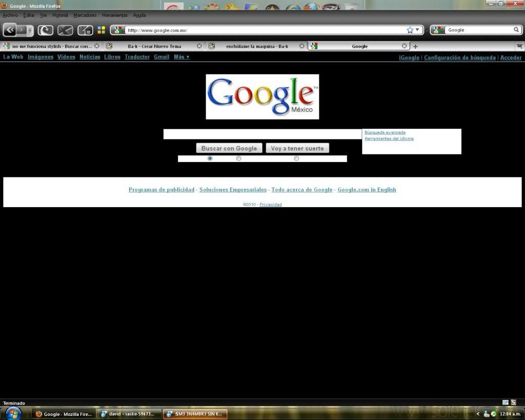
Task: Open the back/forward history dropdown
Action: coord(30,30)
